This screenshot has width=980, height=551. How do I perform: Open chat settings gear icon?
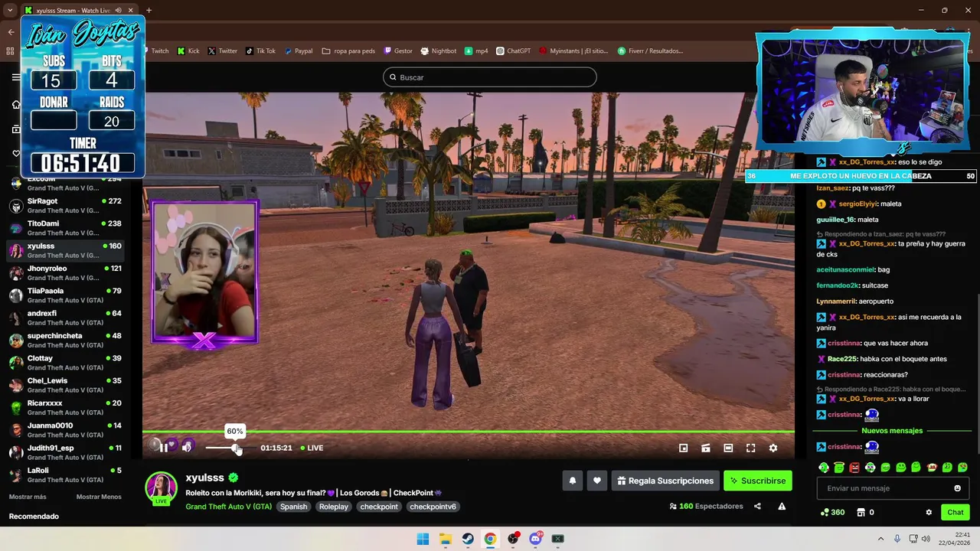point(929,512)
